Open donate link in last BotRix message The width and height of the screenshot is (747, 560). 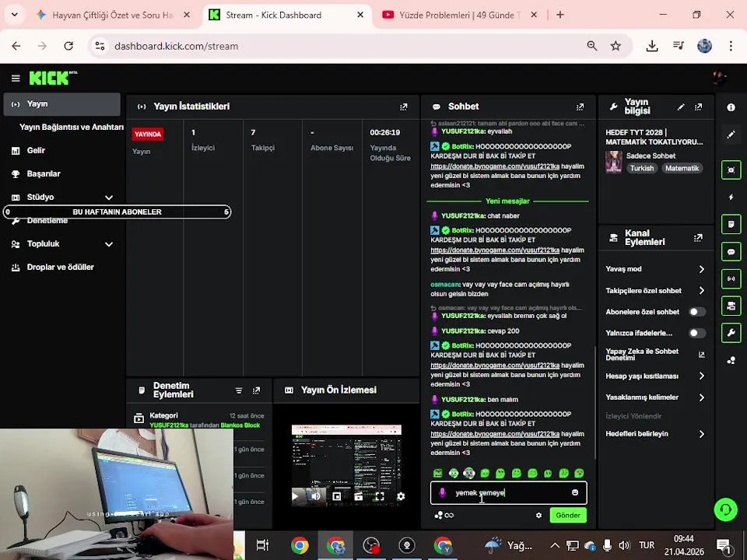pyautogui.click(x=495, y=434)
